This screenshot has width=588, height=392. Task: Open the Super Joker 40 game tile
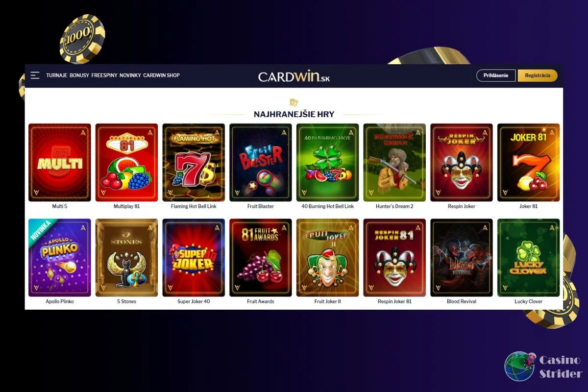click(194, 258)
